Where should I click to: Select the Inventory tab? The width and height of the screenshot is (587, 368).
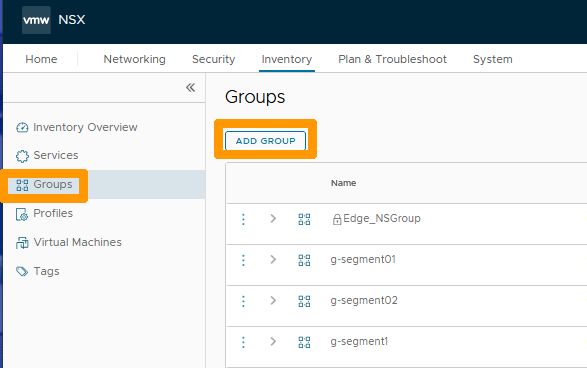[x=287, y=59]
